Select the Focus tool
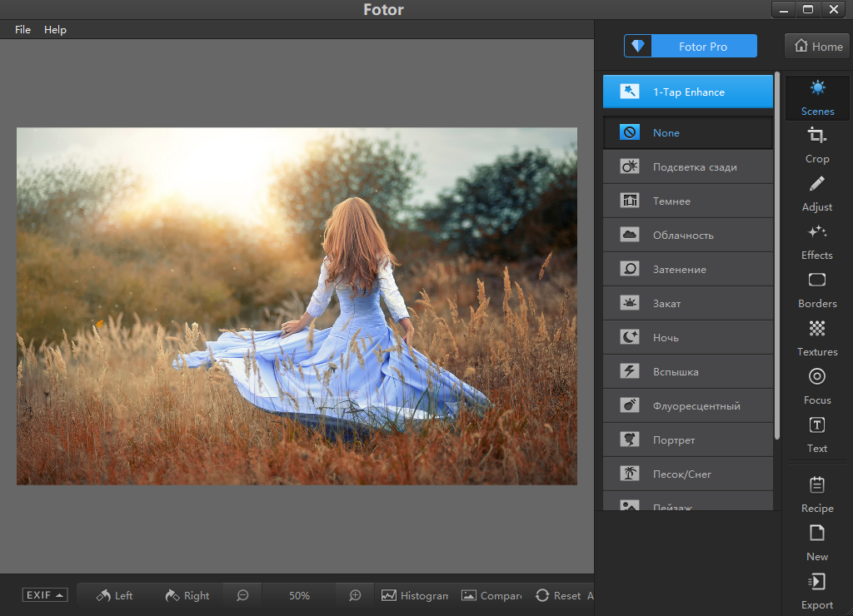 pos(817,386)
